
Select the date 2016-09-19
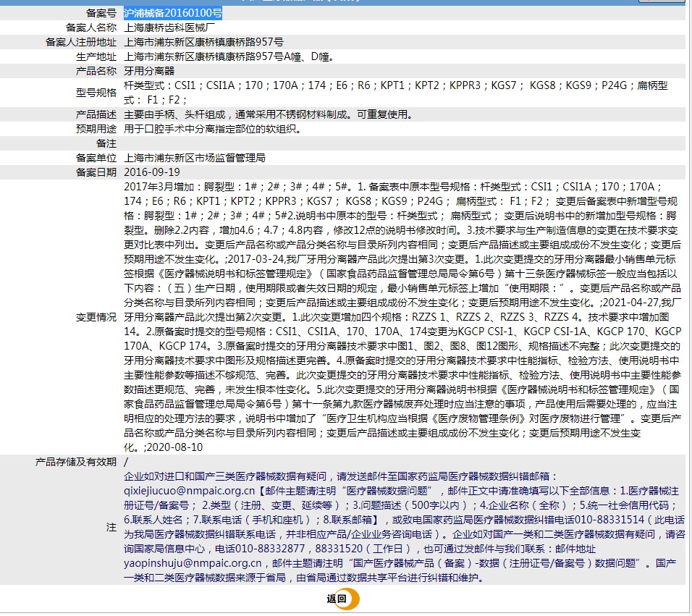coord(152,172)
